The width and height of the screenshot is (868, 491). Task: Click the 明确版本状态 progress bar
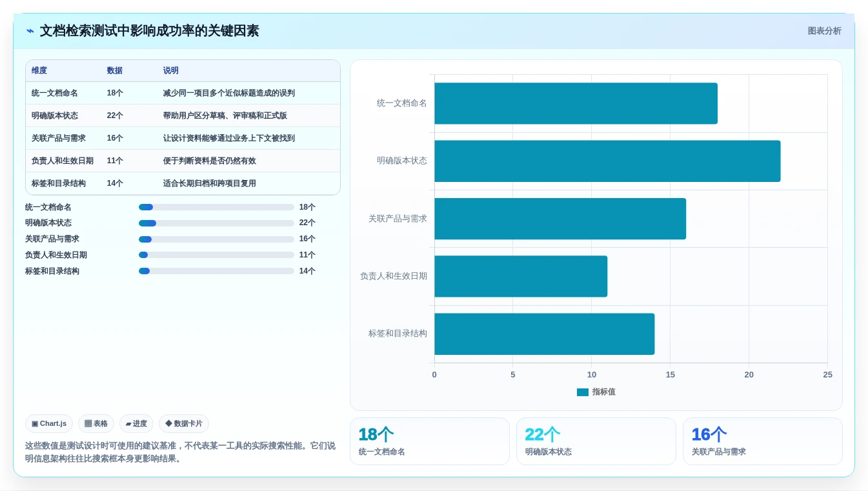216,223
